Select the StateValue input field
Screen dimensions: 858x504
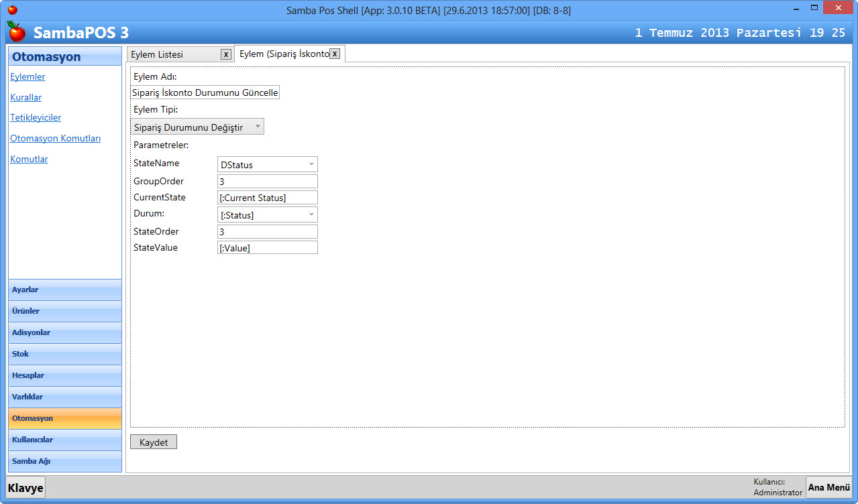[267, 247]
